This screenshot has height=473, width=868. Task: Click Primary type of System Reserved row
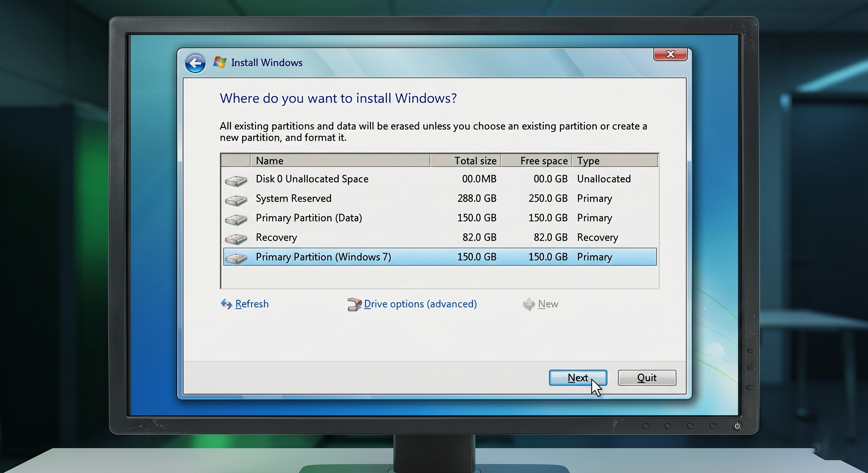pyautogui.click(x=594, y=198)
